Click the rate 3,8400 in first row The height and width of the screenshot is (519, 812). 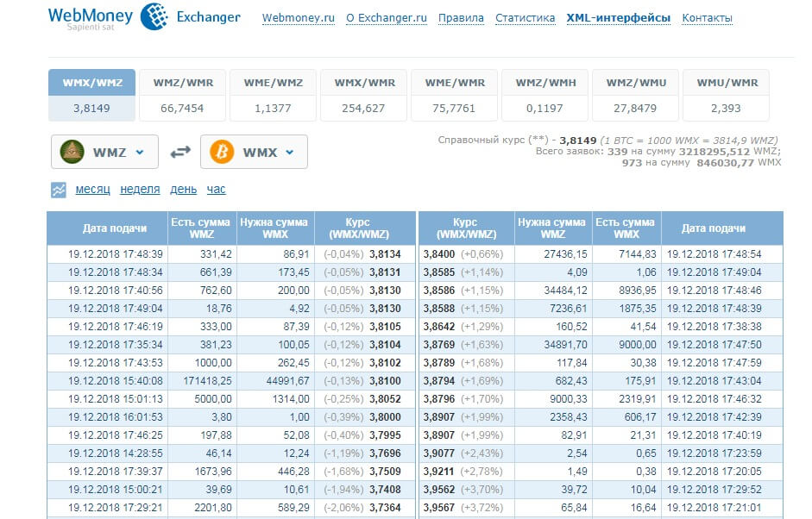point(439,254)
